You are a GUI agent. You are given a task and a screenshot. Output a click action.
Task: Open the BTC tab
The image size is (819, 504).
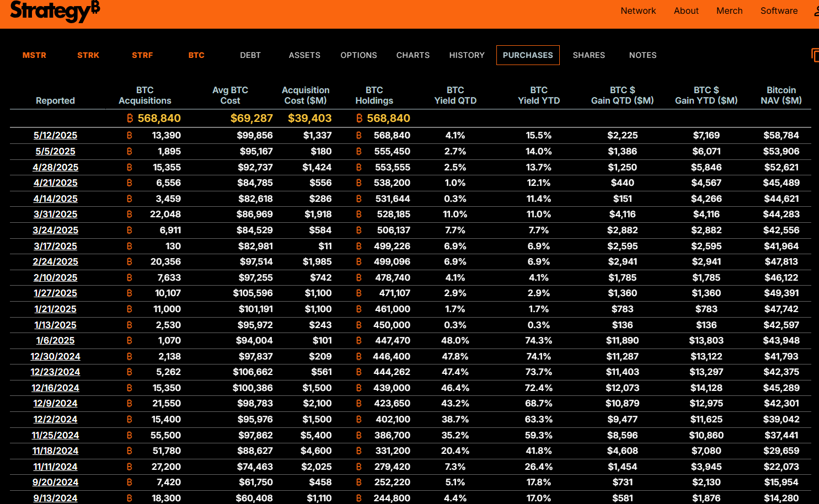tap(196, 55)
